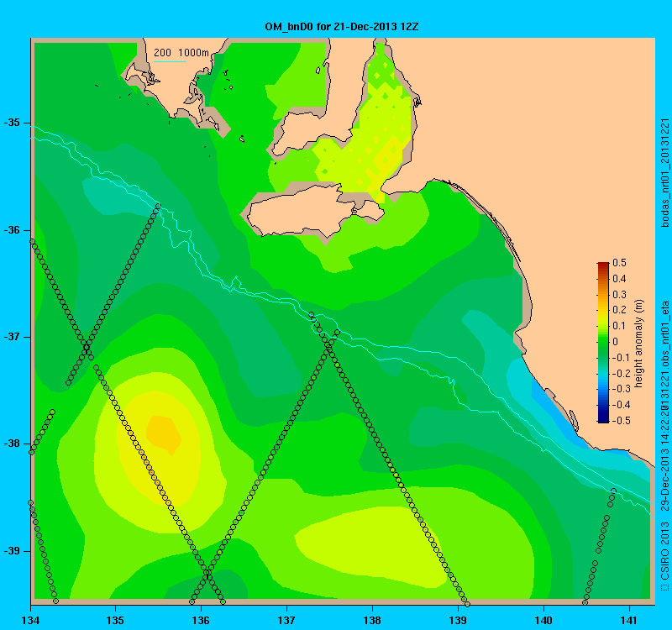Click the title 'OM_bnD0 for 21-Dec-2013 12Z'
The height and width of the screenshot is (630, 672).
point(342,27)
